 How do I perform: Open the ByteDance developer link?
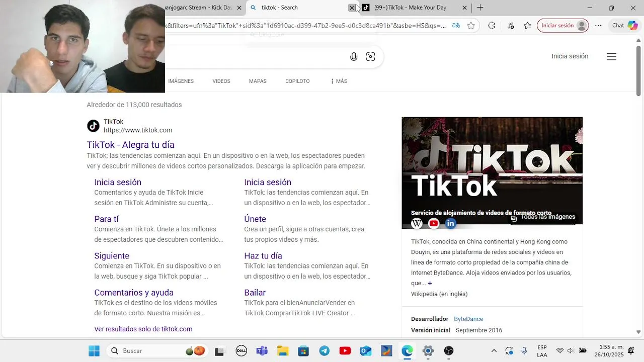pos(468,319)
